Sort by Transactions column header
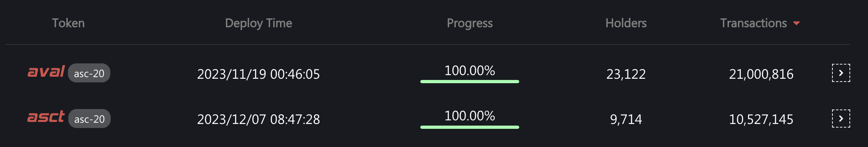Image resolution: width=868 pixels, height=147 pixels. point(753,23)
